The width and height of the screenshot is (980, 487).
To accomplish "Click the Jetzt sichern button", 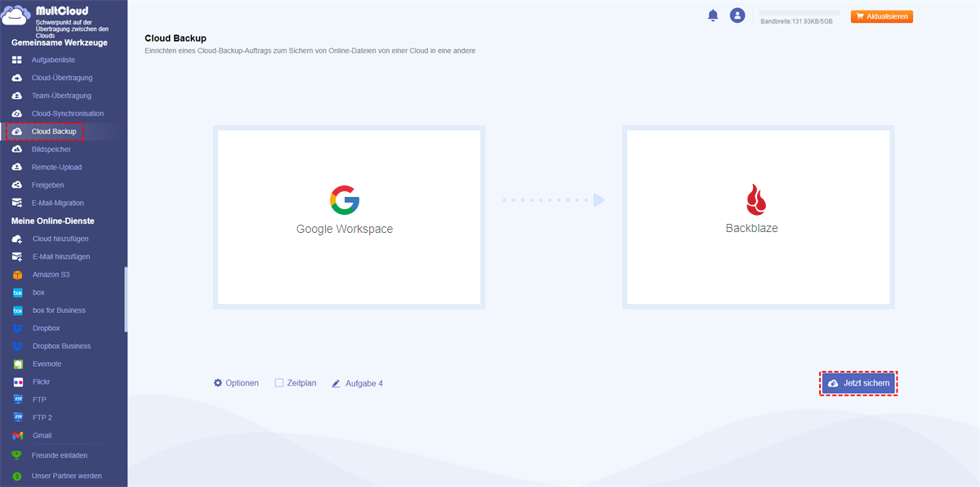I will 858,383.
